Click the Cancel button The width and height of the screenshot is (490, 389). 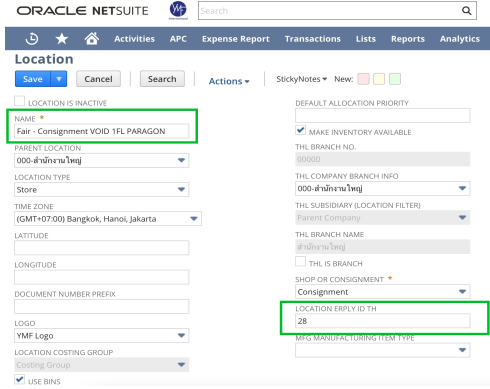point(98,79)
